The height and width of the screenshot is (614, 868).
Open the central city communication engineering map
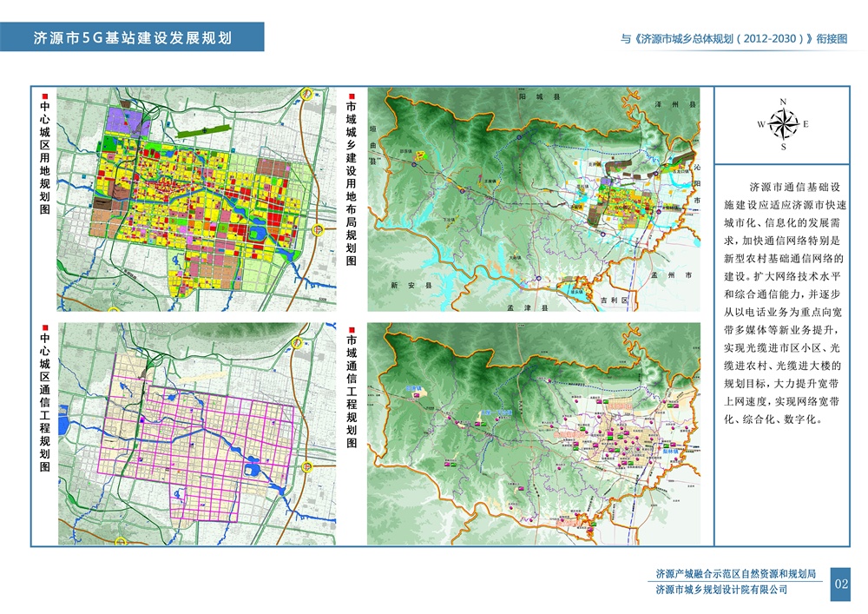pyautogui.click(x=197, y=433)
